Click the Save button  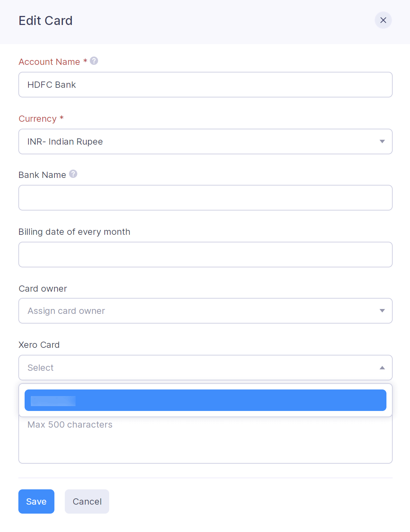tap(36, 501)
